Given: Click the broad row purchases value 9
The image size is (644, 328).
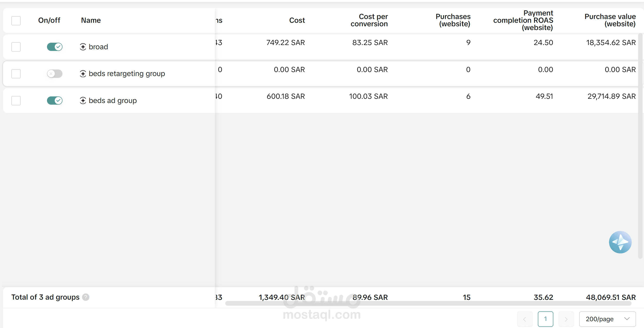Looking at the screenshot, I should (x=468, y=42).
